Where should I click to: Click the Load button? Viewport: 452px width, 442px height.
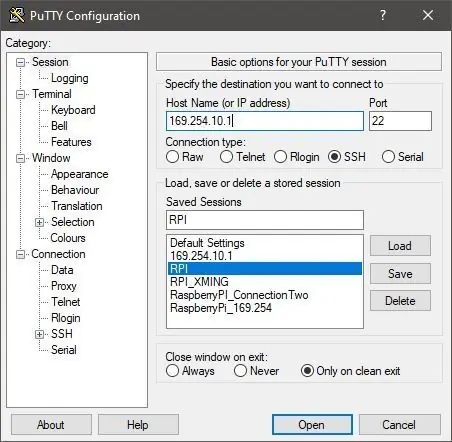pos(400,246)
